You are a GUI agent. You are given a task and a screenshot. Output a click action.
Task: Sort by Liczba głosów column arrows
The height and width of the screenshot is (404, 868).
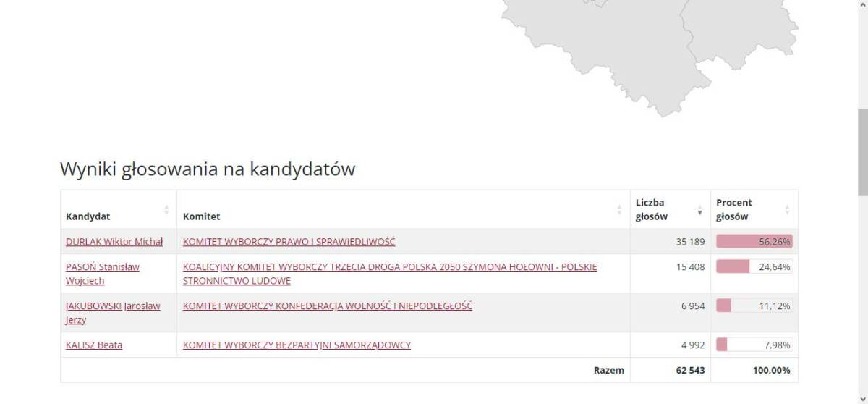[699, 211]
